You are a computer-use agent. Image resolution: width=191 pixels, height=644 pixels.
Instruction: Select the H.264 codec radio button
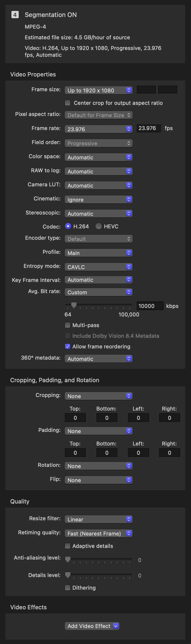coord(68,226)
